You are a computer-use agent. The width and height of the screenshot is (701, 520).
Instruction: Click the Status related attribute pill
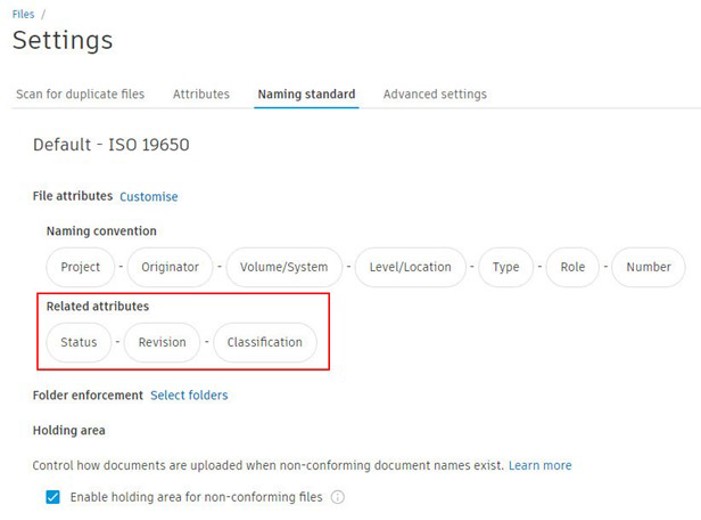pyautogui.click(x=79, y=342)
